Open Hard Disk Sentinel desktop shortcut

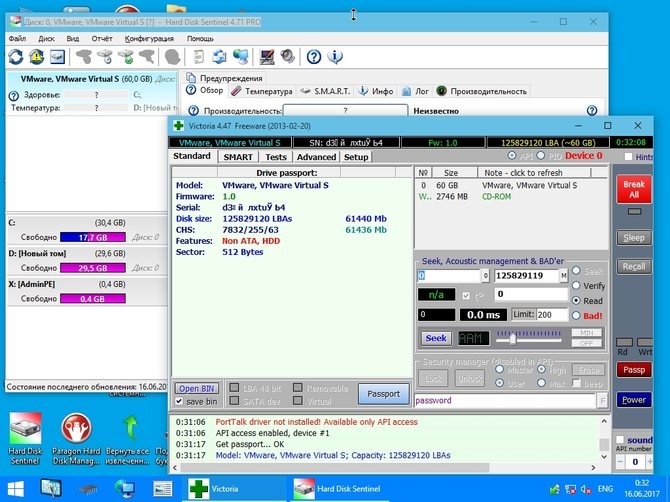coord(25,438)
